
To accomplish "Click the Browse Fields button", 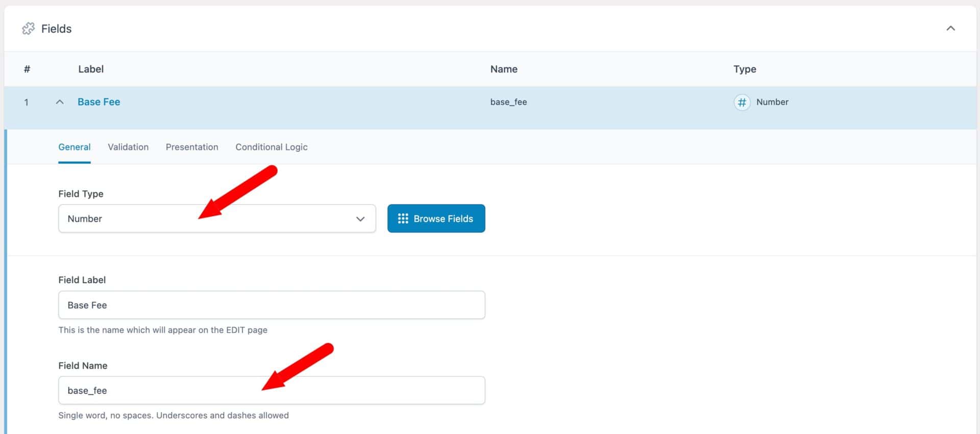I will tap(436, 219).
